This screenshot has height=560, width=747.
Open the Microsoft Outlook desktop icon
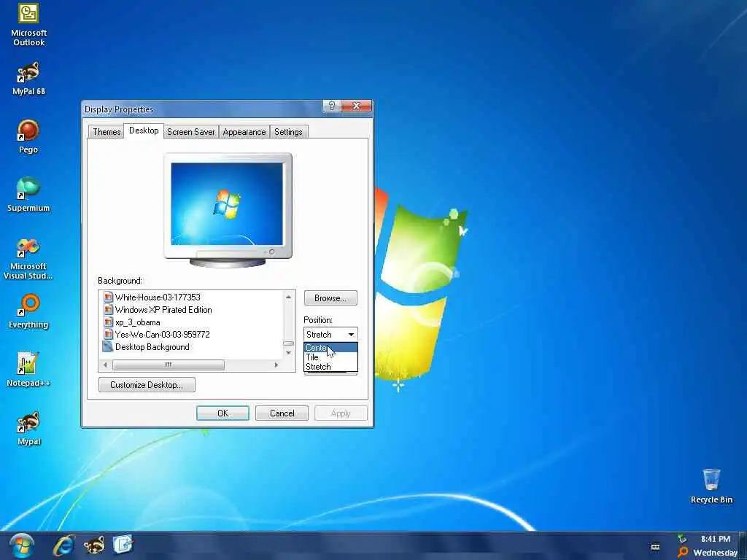[x=28, y=25]
